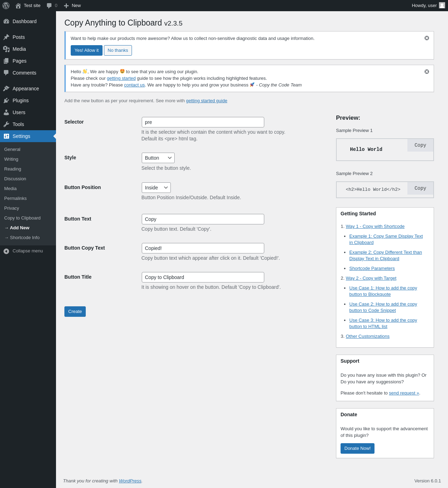448x488 pixels.
Task: Open Shortcode Info submenu item
Action: [x=22, y=237]
